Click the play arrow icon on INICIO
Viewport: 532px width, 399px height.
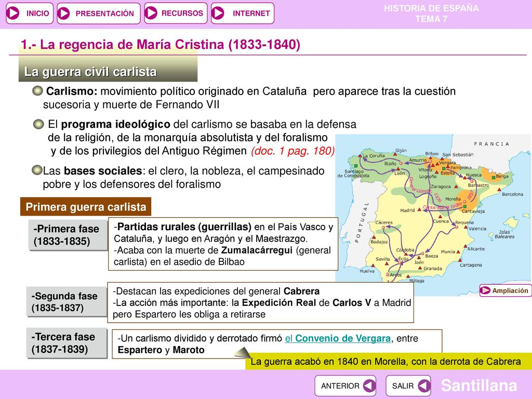tap(14, 13)
